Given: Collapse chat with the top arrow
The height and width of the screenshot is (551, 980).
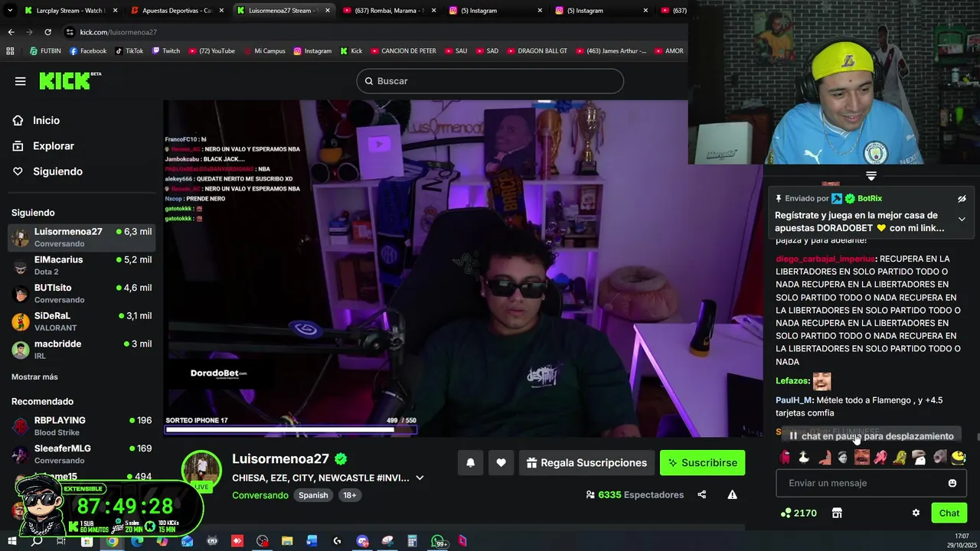Looking at the screenshot, I should click(x=871, y=176).
